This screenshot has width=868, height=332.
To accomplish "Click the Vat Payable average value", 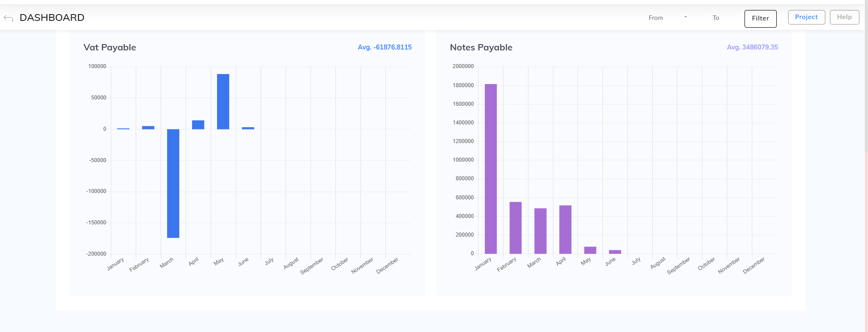I will point(385,47).
